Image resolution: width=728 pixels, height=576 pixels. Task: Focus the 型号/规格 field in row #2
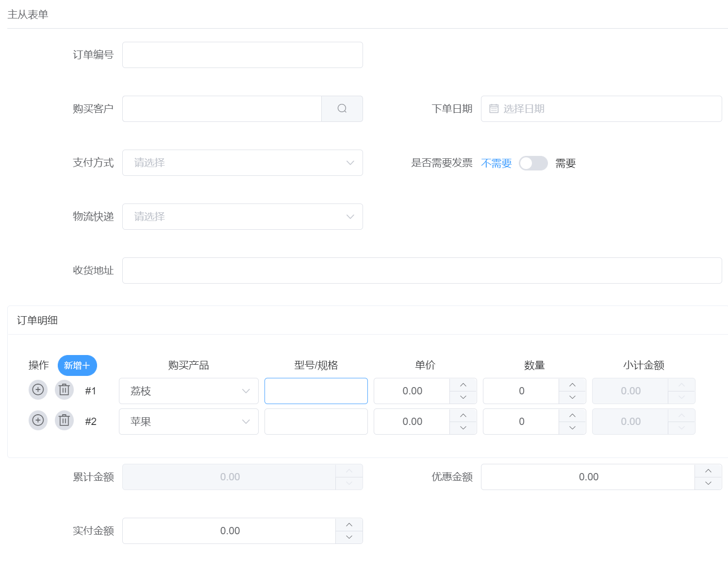pyautogui.click(x=316, y=422)
